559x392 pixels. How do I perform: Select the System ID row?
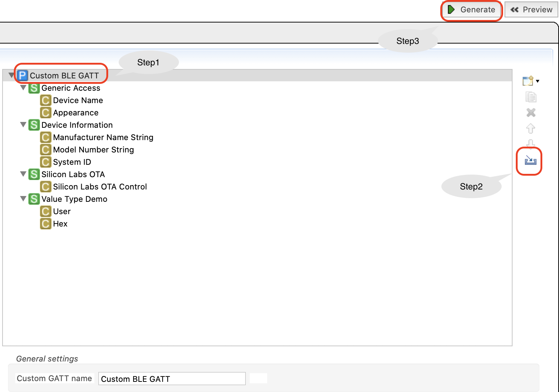72,162
